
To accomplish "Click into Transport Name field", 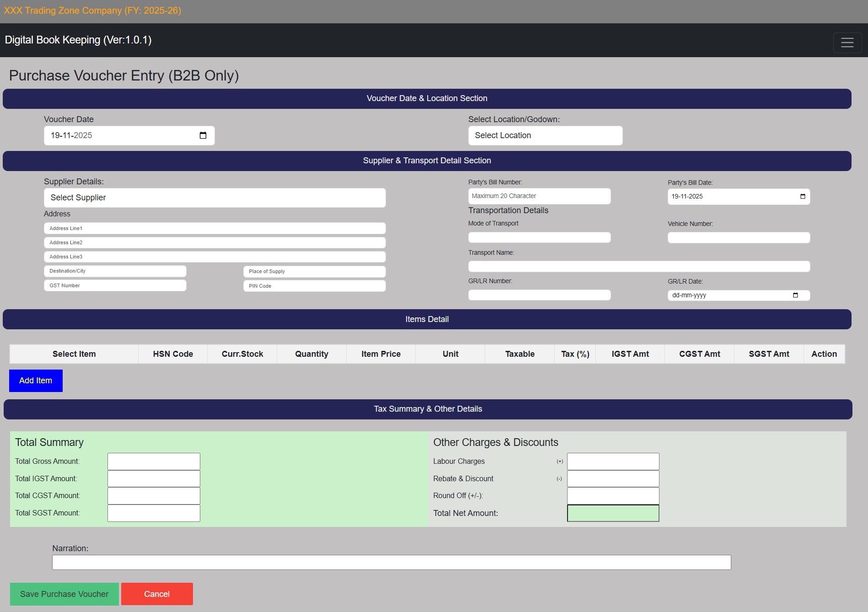I will tap(639, 267).
